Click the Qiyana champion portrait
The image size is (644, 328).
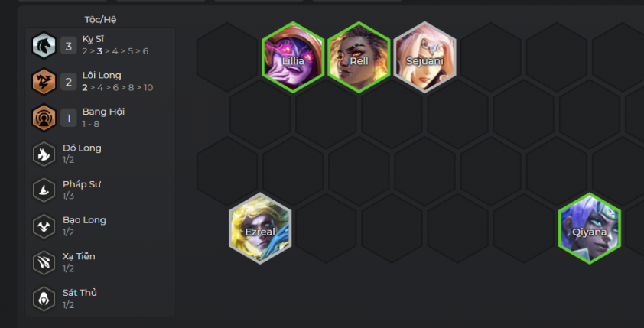pos(590,229)
